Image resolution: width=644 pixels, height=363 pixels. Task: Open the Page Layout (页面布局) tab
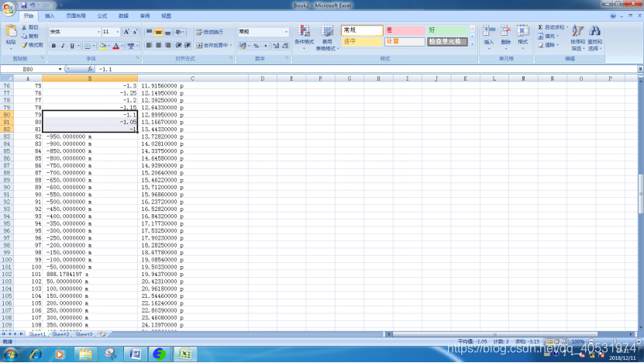point(76,16)
